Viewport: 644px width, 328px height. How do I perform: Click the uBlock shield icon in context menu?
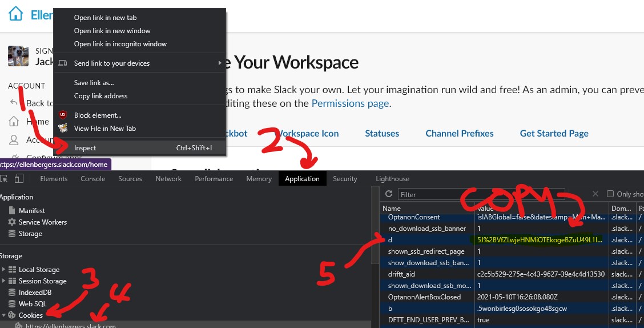63,115
